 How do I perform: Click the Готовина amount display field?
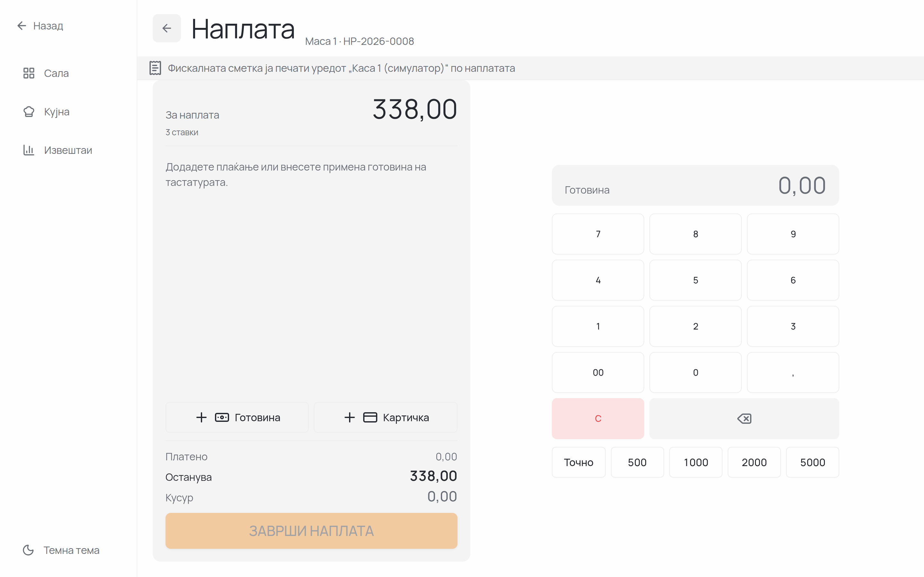coord(695,186)
